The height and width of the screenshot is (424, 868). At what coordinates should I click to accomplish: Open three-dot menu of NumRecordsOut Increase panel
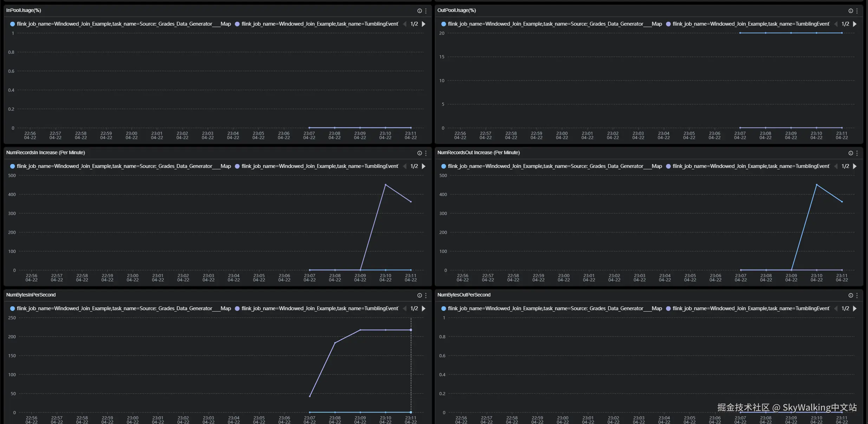tap(857, 153)
